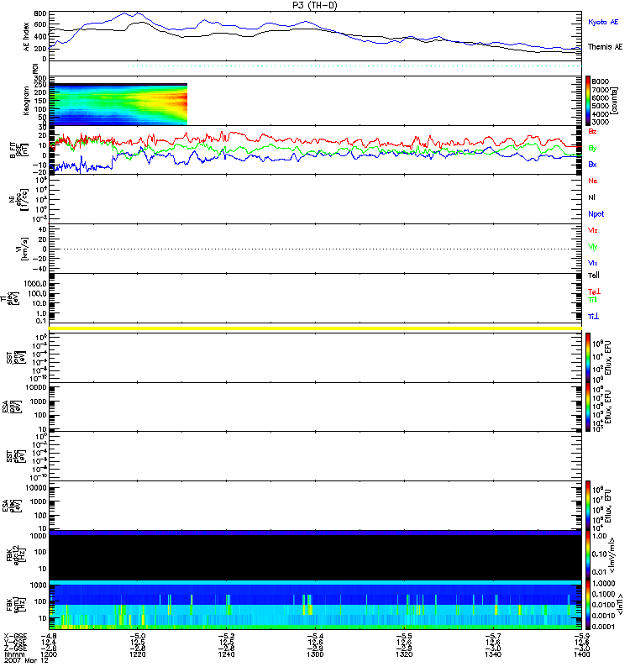Click the blue Bx legend label

(x=591, y=165)
